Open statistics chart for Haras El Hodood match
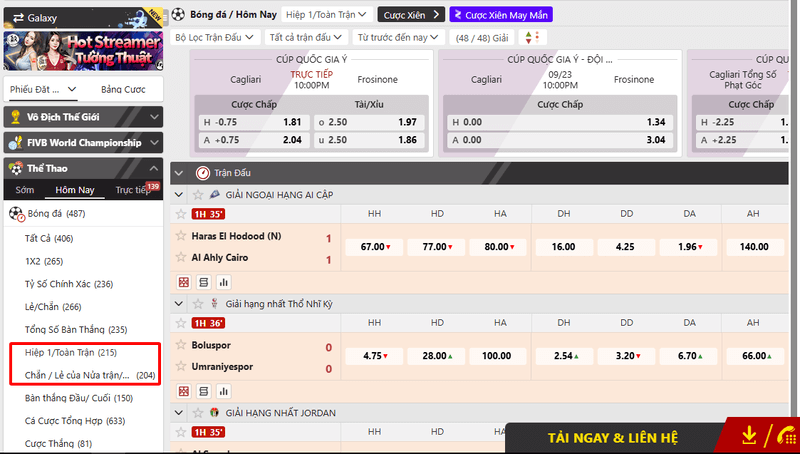Viewport: 800px width, 454px height. [223, 282]
